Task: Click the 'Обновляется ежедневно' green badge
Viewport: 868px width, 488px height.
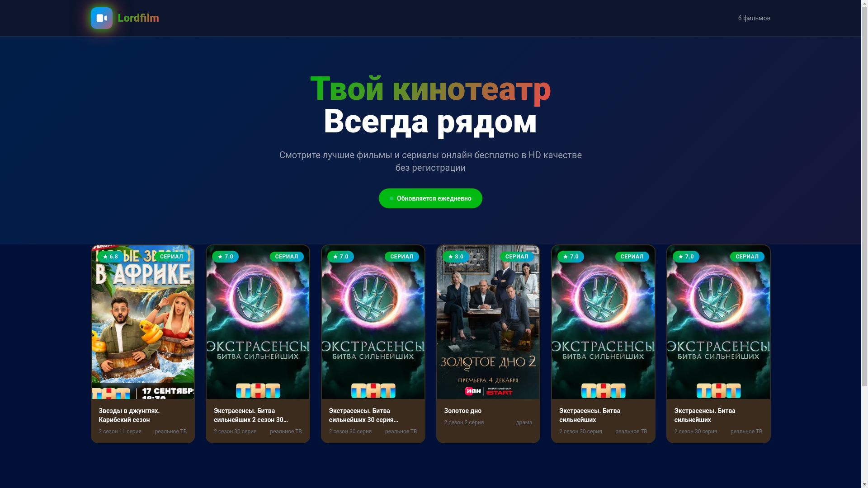Action: coord(430,198)
